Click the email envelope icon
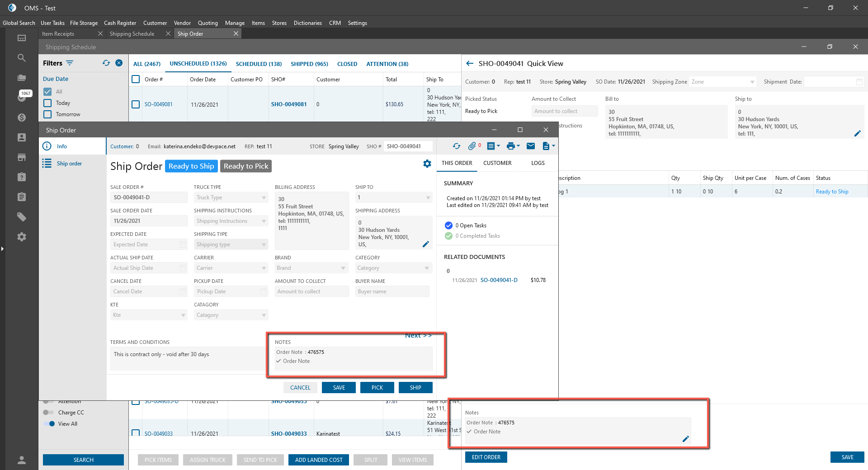 coord(531,146)
